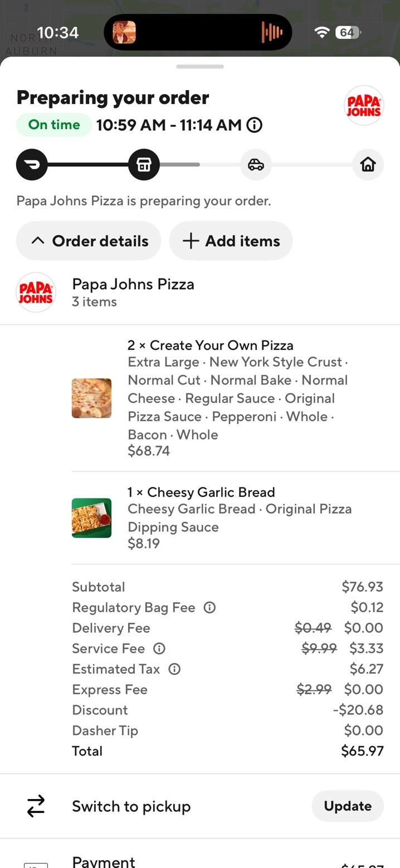Tap Update next to Switch to pickup
Screen dimensions: 400x868
[348, 806]
